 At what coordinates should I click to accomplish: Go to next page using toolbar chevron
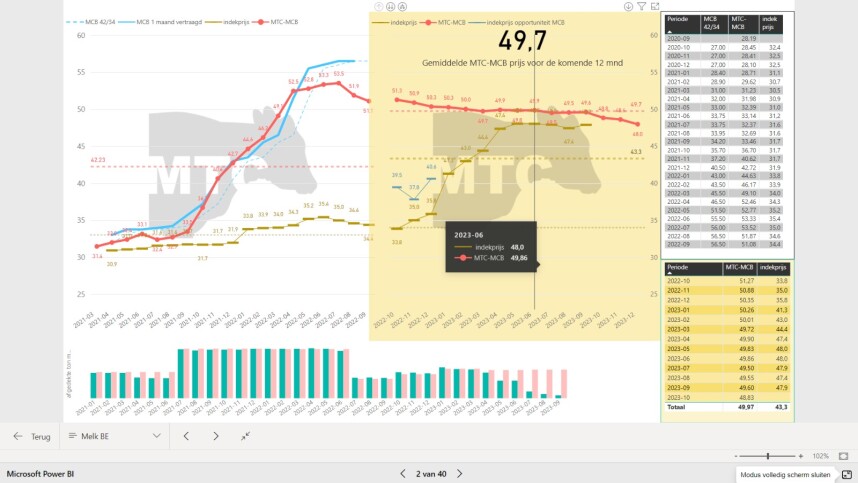tap(216, 436)
